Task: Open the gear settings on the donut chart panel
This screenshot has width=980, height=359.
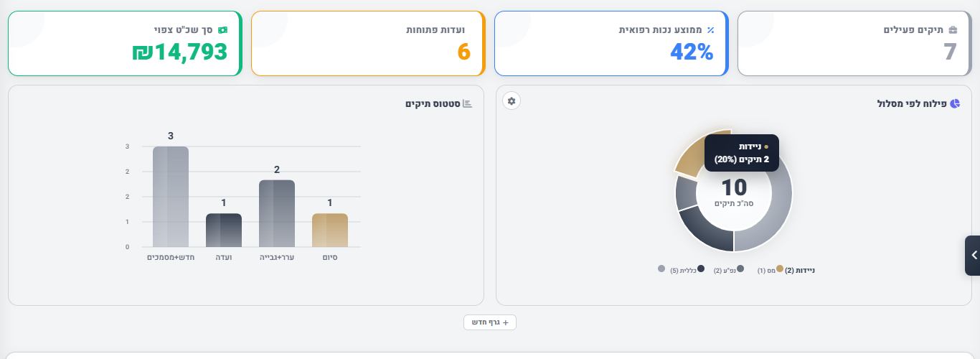Action: (x=512, y=101)
